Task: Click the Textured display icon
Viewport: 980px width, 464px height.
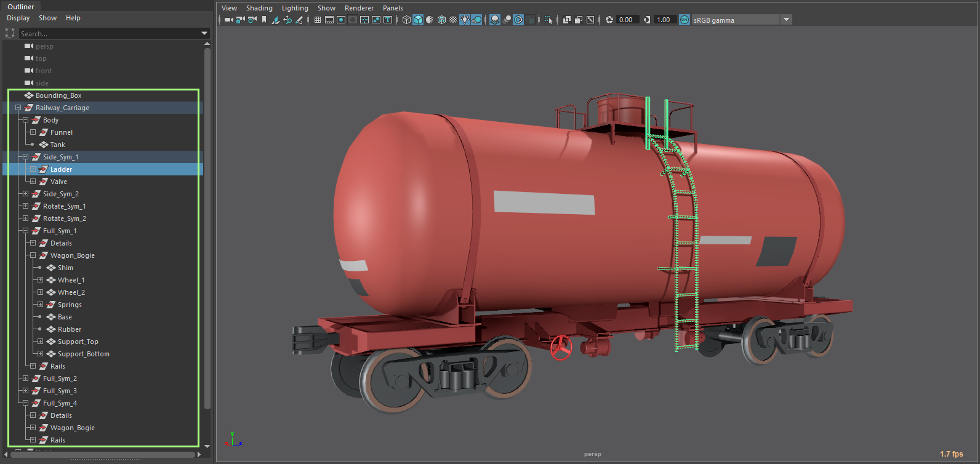Action: (x=453, y=20)
